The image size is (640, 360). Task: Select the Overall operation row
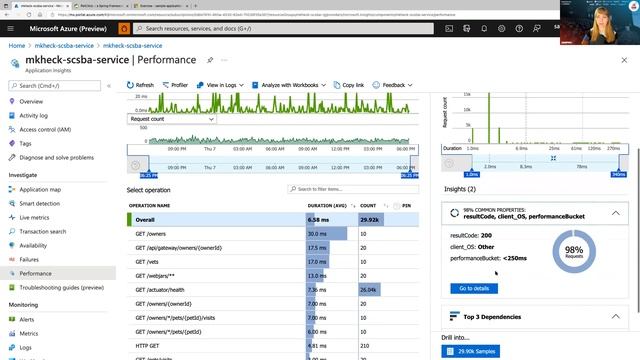(x=273, y=220)
